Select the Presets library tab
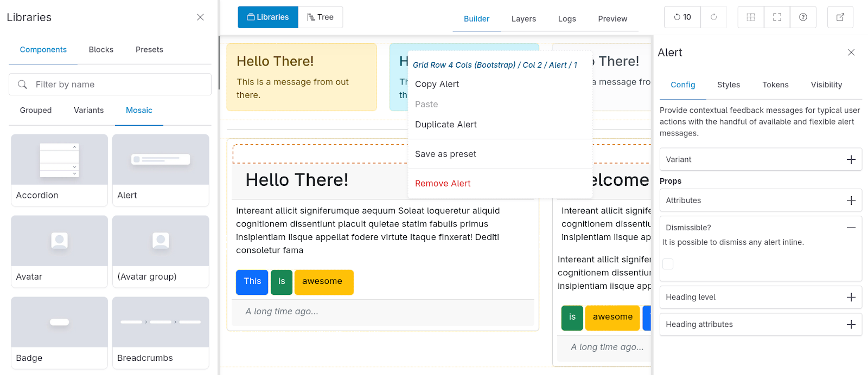Viewport: 868px width, 375px height. pos(149,50)
